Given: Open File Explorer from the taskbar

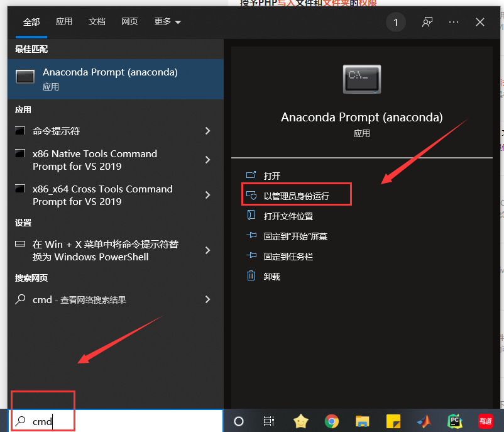Looking at the screenshot, I should (362, 421).
